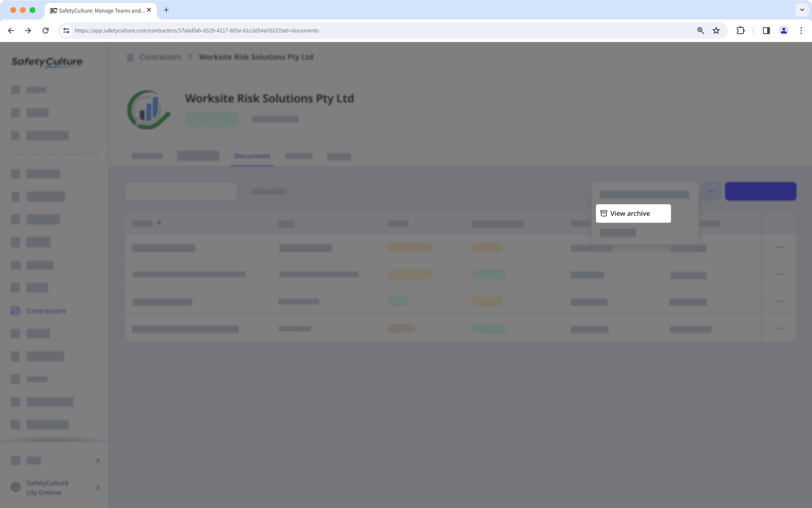Image resolution: width=812 pixels, height=508 pixels.
Task: Open overflow menu on the last document row
Action: (x=779, y=328)
